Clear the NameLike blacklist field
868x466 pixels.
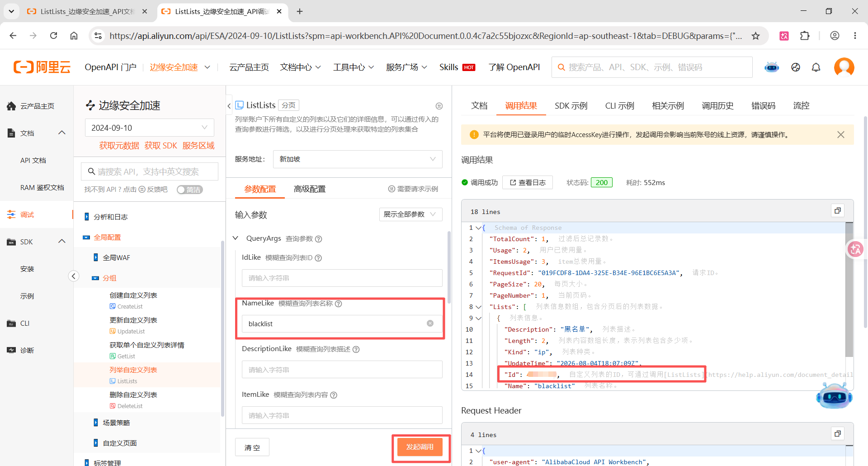pos(430,323)
